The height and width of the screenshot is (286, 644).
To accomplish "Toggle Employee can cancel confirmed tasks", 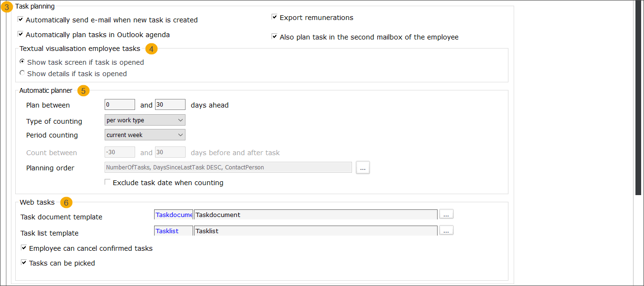I will tap(24, 248).
